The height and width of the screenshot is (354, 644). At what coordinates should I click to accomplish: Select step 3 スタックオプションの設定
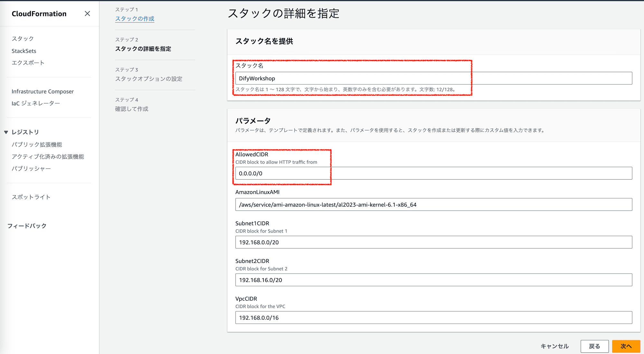(x=148, y=79)
